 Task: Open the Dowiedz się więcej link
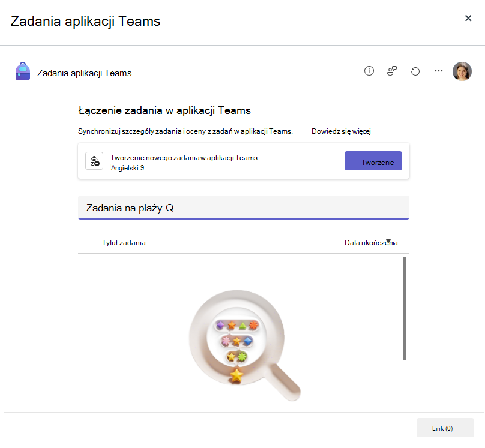[x=341, y=131]
